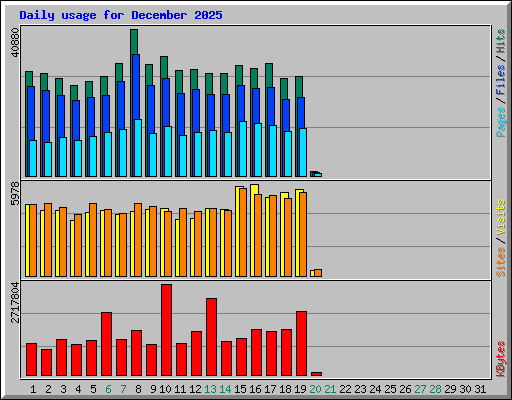
Task: Click green weekend day 14 label
Action: click(225, 389)
